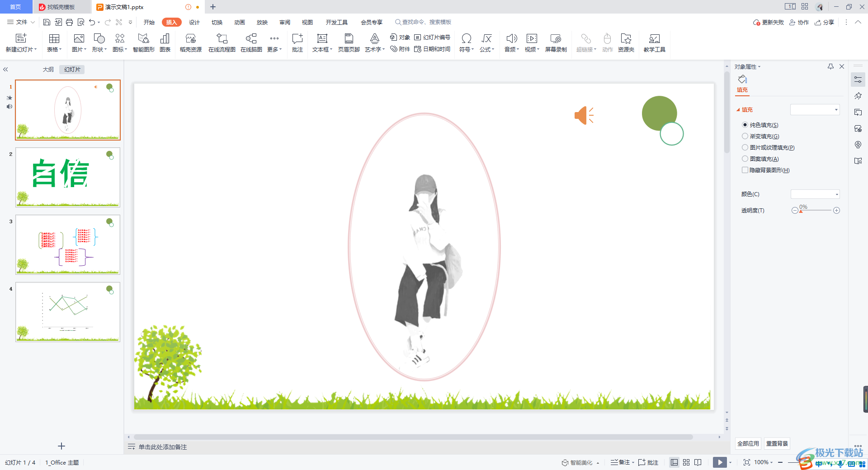Click the undo arrow icon

tap(92, 22)
